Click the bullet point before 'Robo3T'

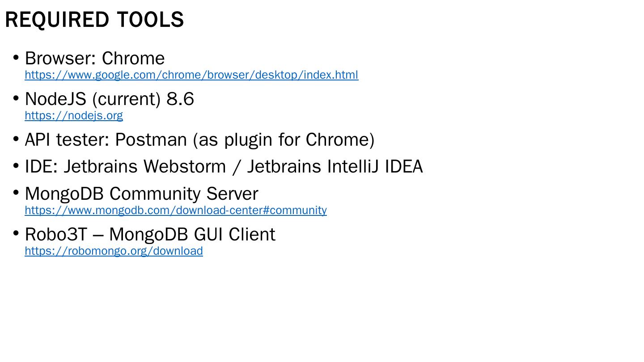(x=16, y=234)
